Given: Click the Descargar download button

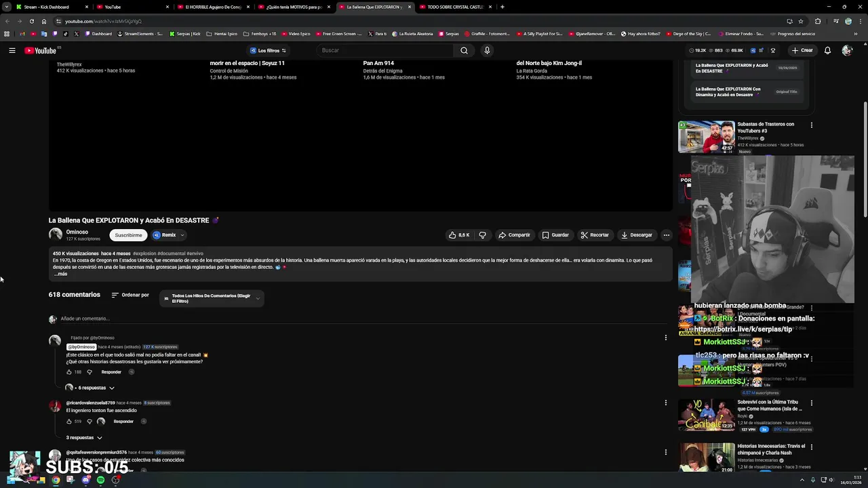Looking at the screenshot, I should pos(636,235).
